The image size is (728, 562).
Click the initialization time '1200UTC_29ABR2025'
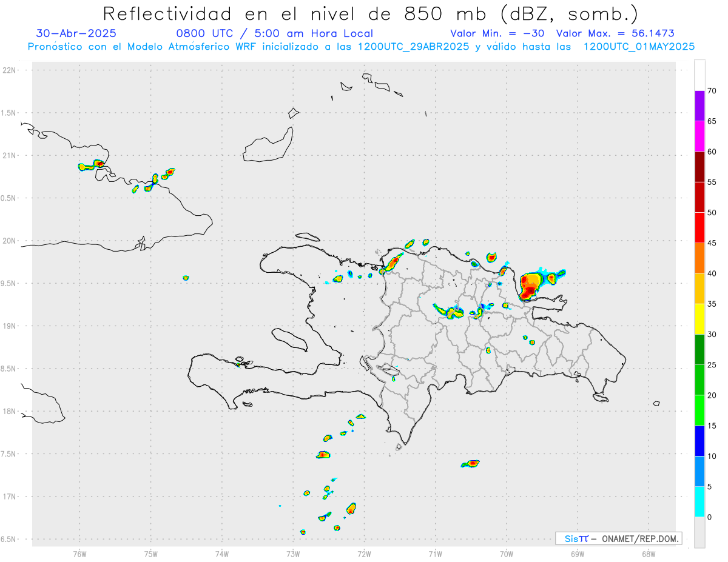413,46
